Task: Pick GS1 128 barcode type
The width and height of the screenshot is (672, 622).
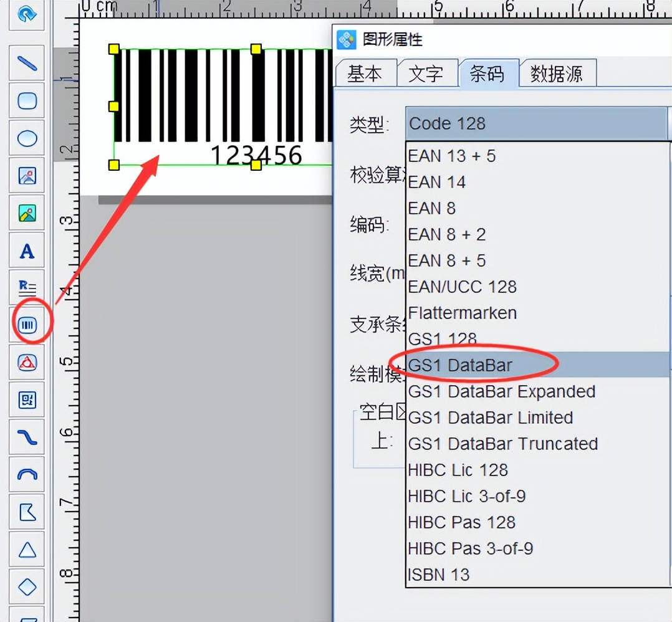Action: (x=538, y=339)
